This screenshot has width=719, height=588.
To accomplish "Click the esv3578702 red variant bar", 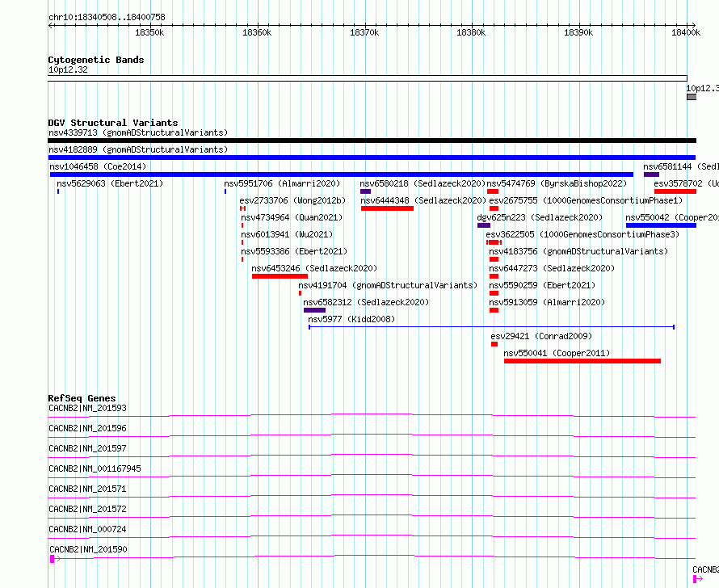I will coord(675,191).
